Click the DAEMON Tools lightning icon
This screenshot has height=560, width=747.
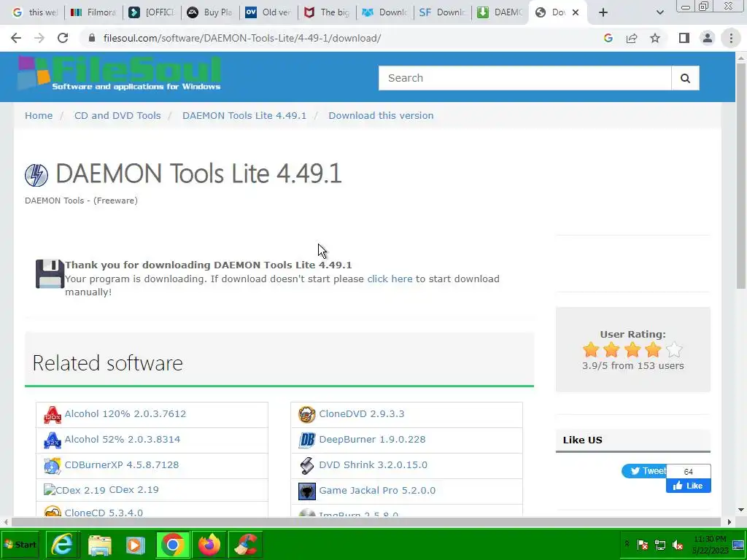tap(36, 175)
